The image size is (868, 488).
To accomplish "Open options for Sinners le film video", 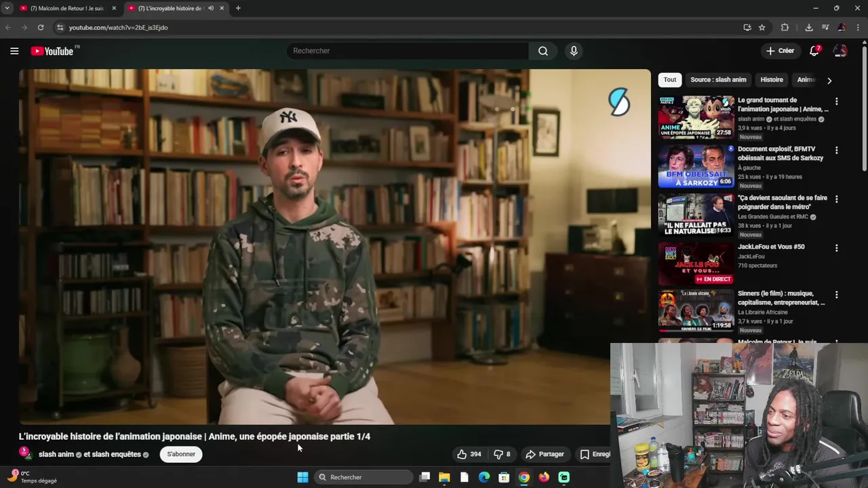I will pos(836,295).
